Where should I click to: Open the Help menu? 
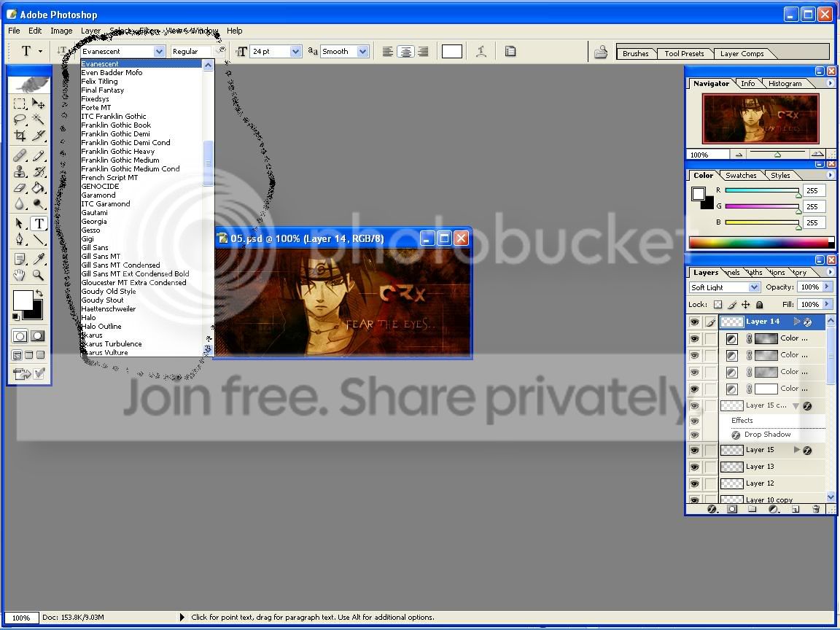coord(234,31)
